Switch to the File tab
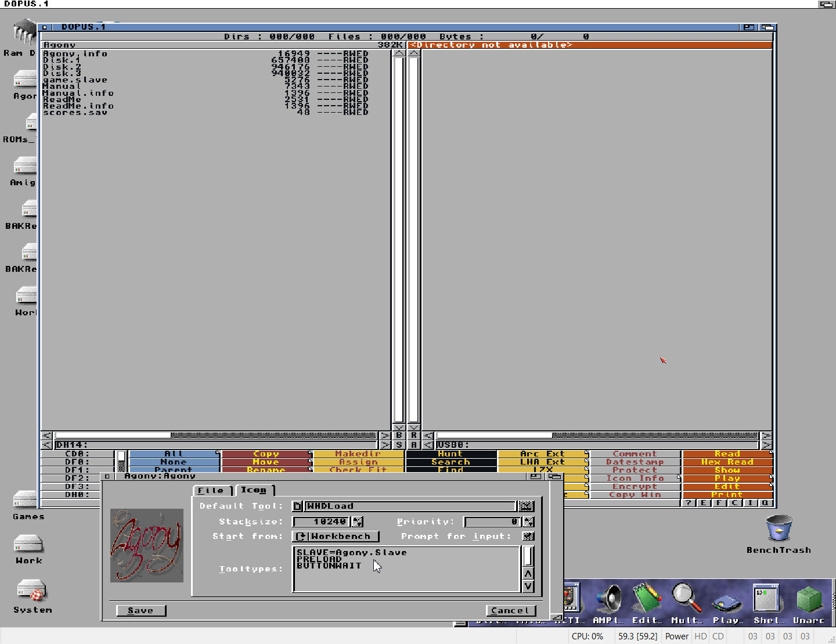Viewport: 836px width, 644px height. [212, 491]
